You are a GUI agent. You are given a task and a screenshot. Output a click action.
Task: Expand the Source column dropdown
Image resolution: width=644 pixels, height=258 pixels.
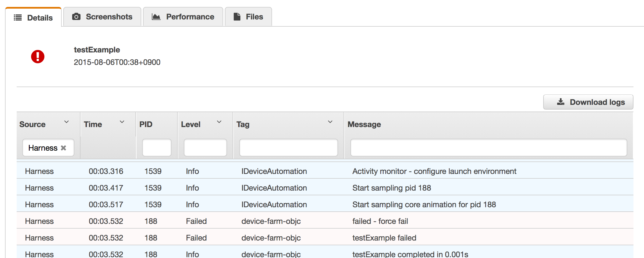(66, 122)
